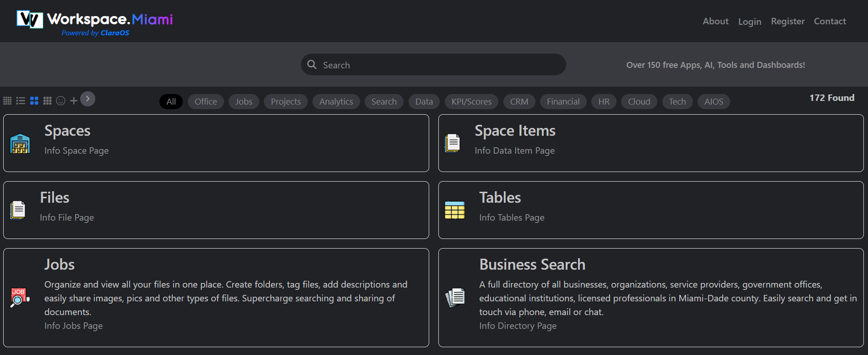Image resolution: width=868 pixels, height=355 pixels.
Task: Filter apps by Jobs category pill
Action: click(x=244, y=102)
